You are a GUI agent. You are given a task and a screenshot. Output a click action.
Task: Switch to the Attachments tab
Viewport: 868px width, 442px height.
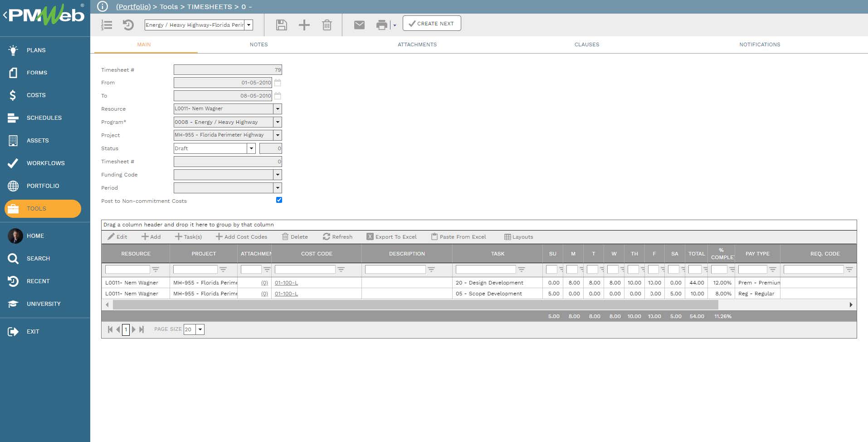(417, 44)
